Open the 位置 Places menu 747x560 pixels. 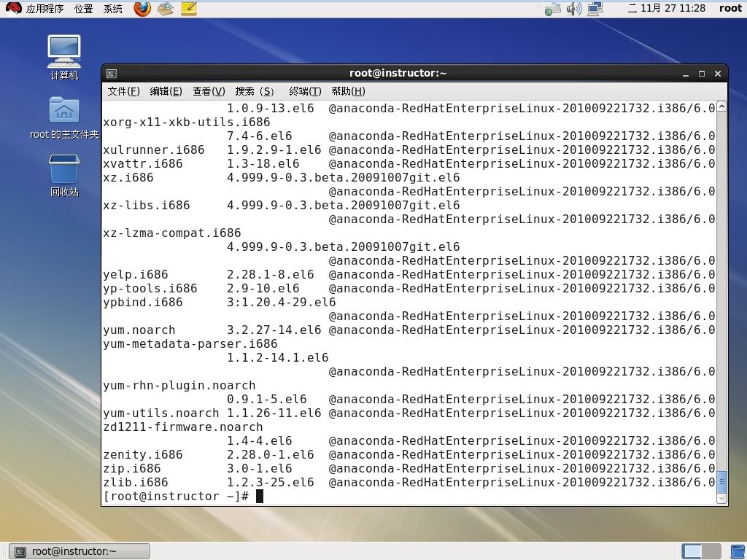point(84,9)
